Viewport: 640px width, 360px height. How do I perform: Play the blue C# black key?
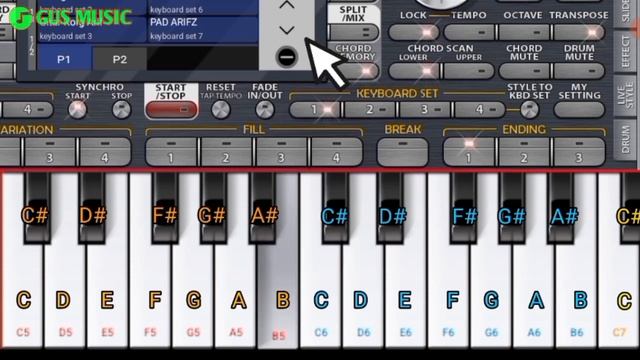click(335, 208)
